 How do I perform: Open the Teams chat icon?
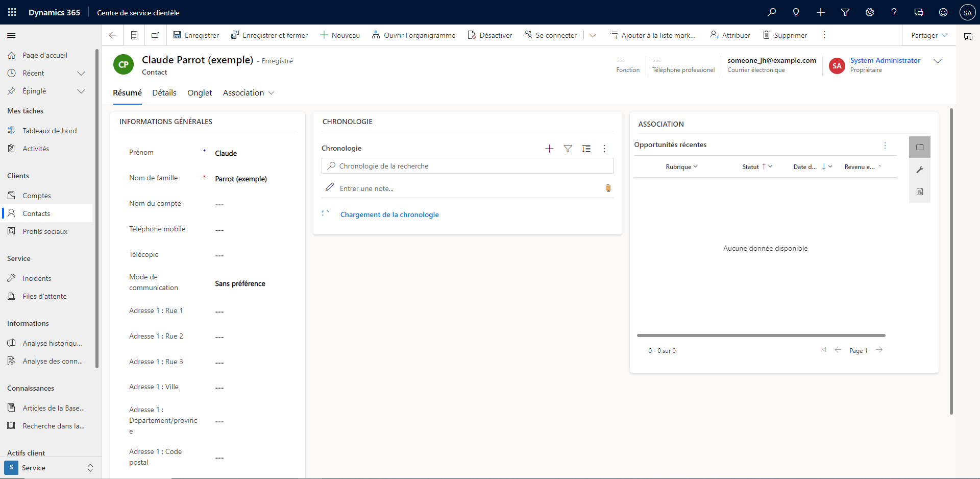(919, 12)
